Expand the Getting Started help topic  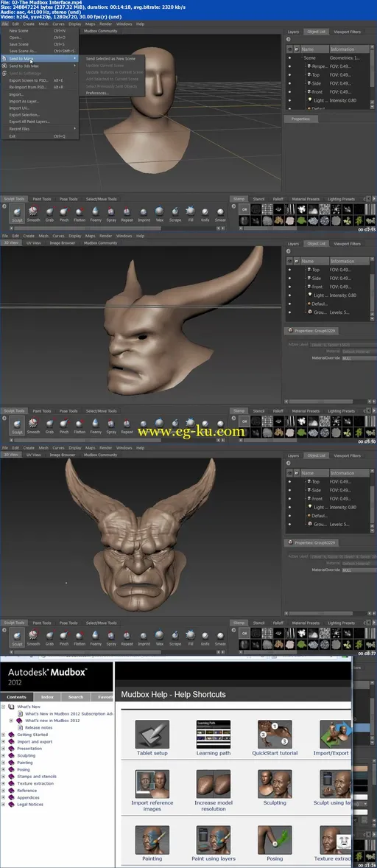point(4,735)
